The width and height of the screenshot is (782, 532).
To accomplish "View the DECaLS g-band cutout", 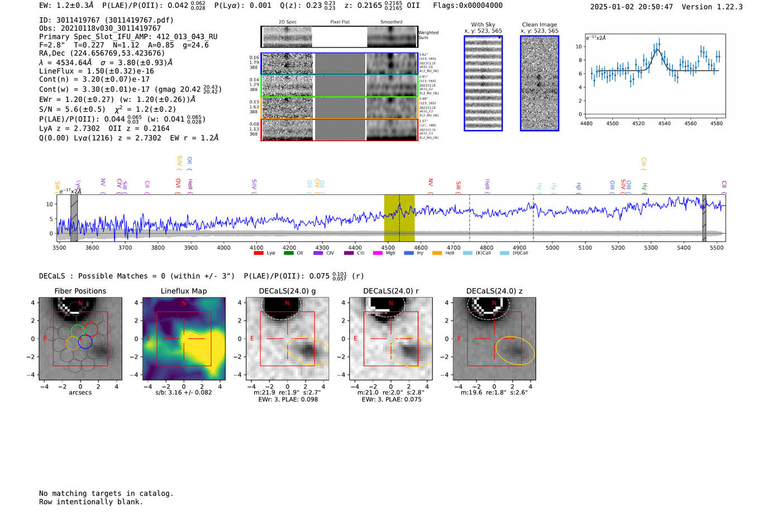I will pos(287,339).
